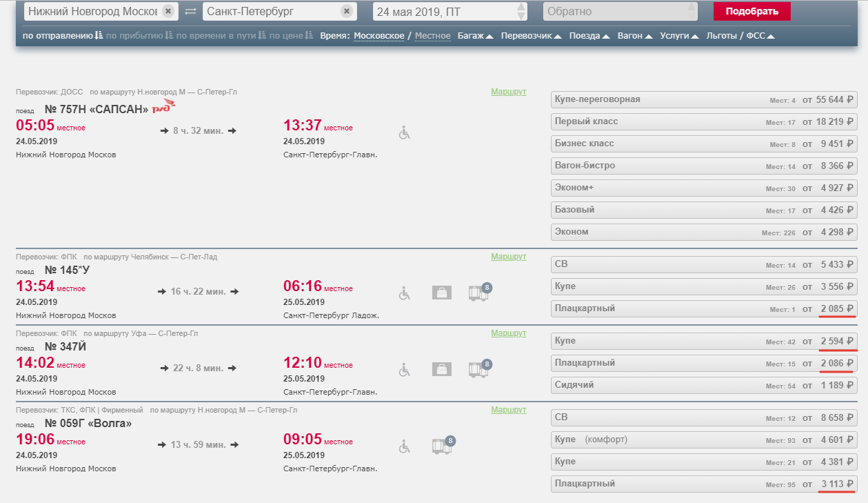
Task: Click wheelchair accessibility icon for train 757Н
Action: (x=405, y=132)
